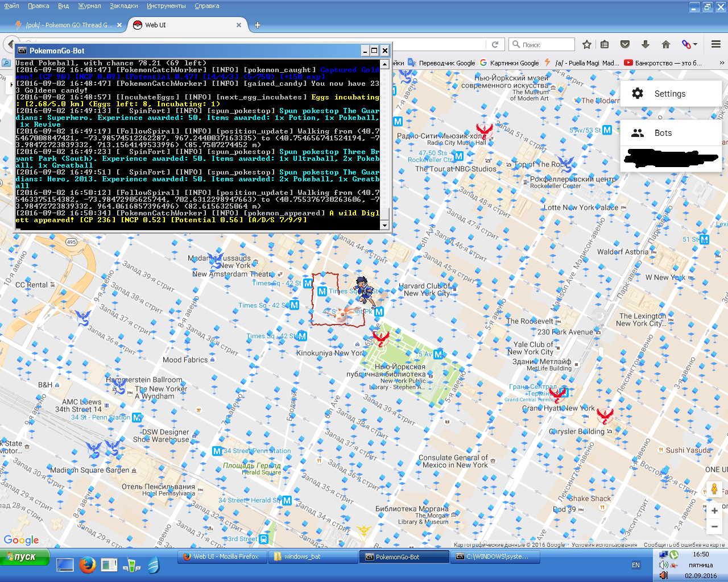Open the Инструменты menu
Screen dimensions: 728x582
click(x=166, y=6)
